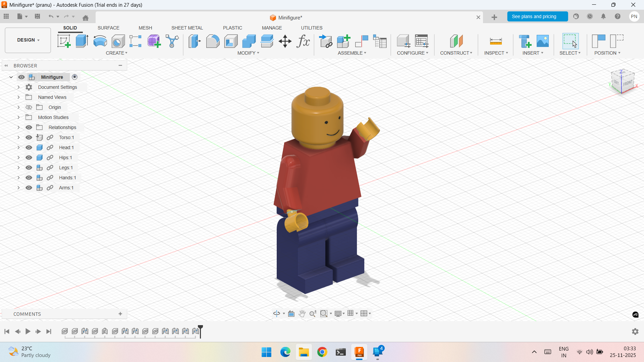This screenshot has width=644, height=362.
Task: Click the timeline position marker
Action: click(200, 327)
